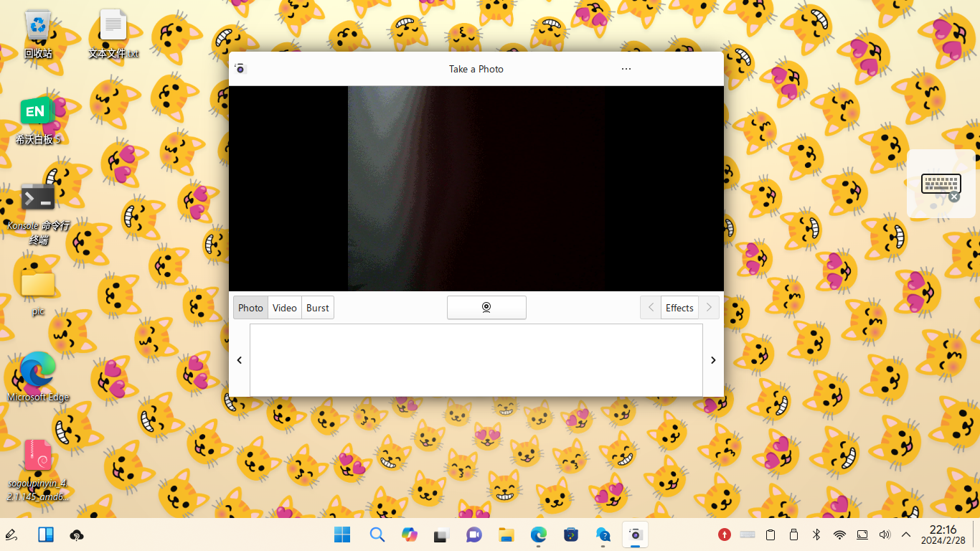Open the file manager from taskbar
The height and width of the screenshot is (551, 980).
(x=507, y=534)
